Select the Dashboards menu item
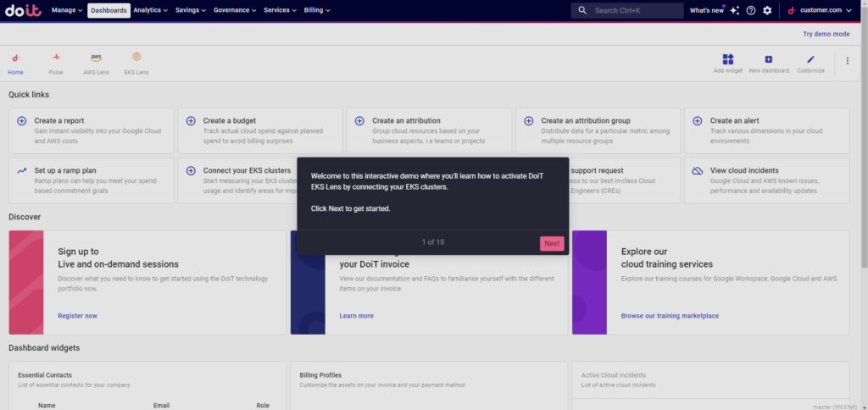This screenshot has height=410, width=868. click(x=108, y=10)
